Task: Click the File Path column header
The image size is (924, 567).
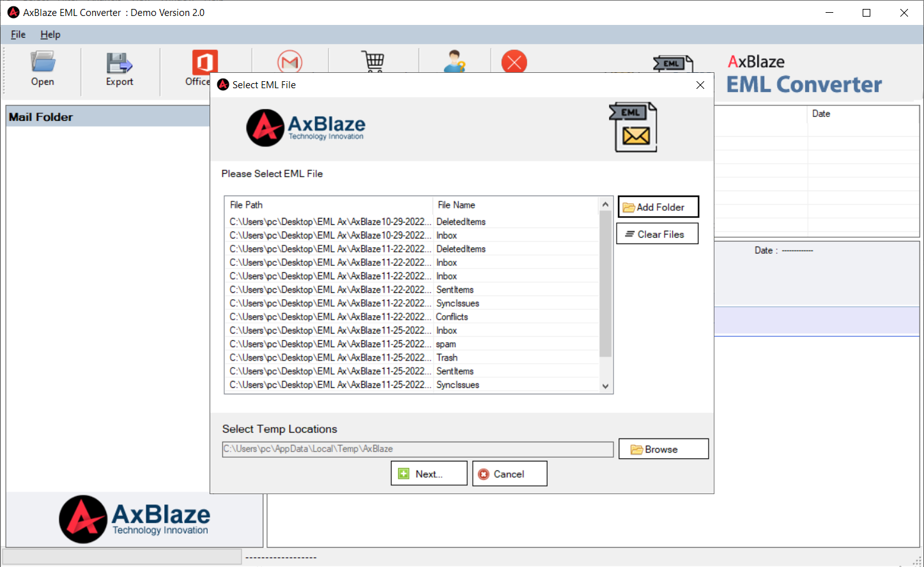Action: coord(328,205)
